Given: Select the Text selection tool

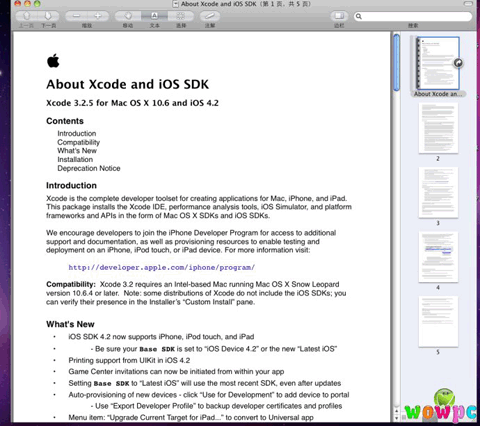Looking at the screenshot, I should tap(154, 16).
